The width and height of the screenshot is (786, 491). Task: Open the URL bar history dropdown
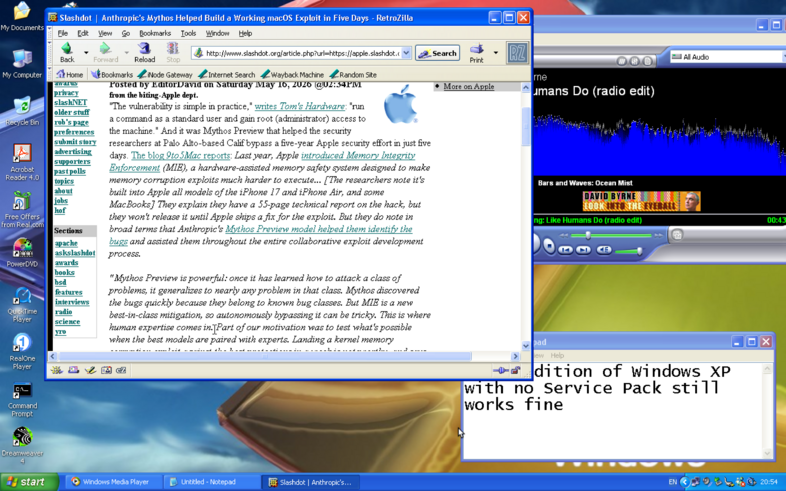(x=406, y=53)
